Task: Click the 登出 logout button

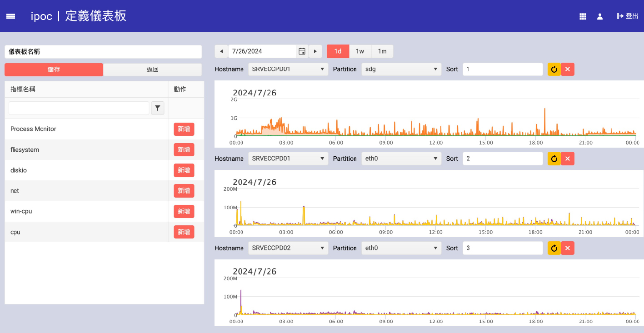Action: click(628, 16)
